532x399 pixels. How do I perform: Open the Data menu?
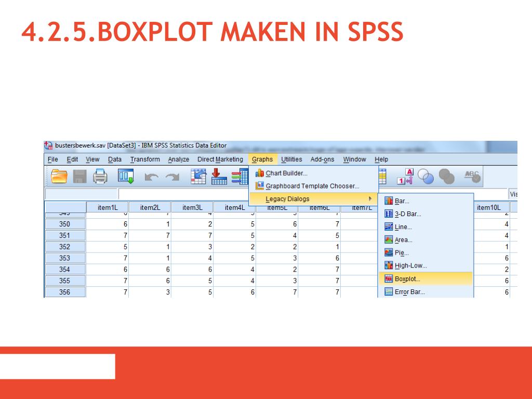pyautogui.click(x=115, y=159)
